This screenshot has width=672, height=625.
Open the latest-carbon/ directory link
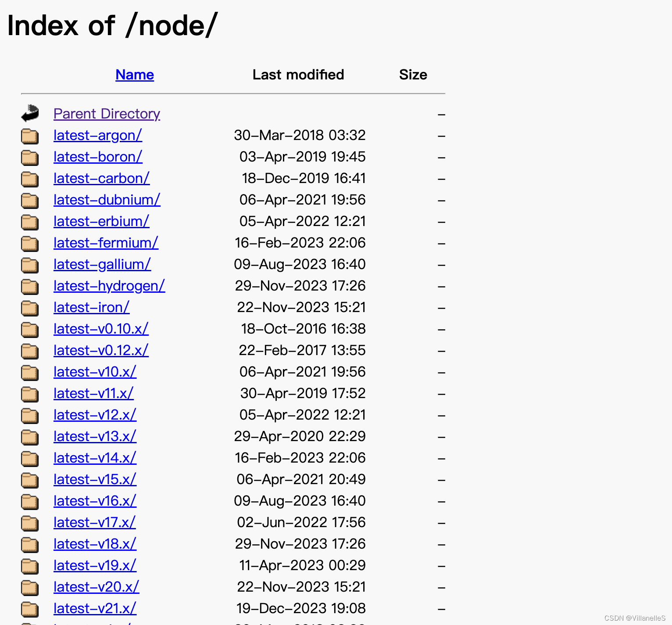101,178
